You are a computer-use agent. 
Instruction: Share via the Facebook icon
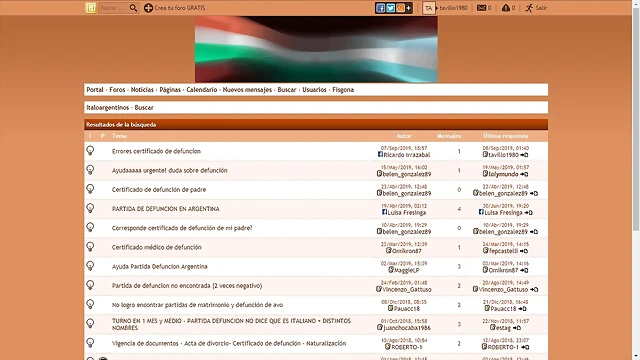380,8
